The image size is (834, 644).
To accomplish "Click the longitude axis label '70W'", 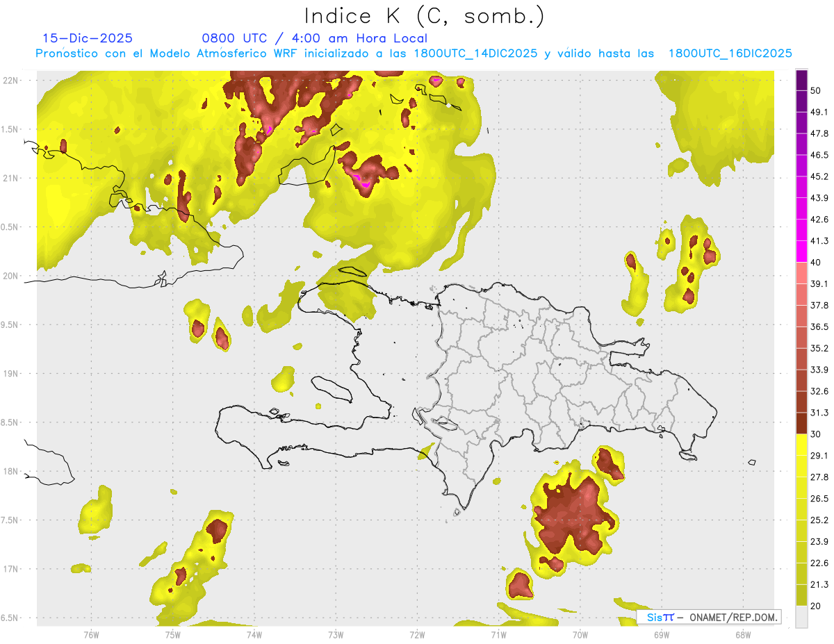I will point(580,635).
